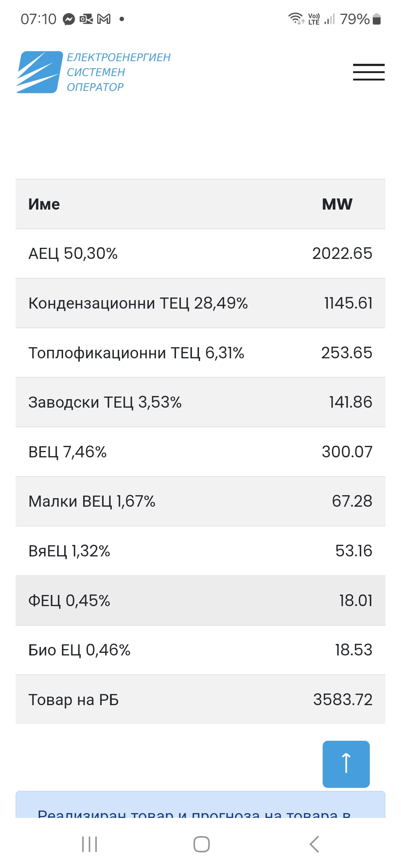Click the Име column header
401x868 pixels.
click(44, 204)
